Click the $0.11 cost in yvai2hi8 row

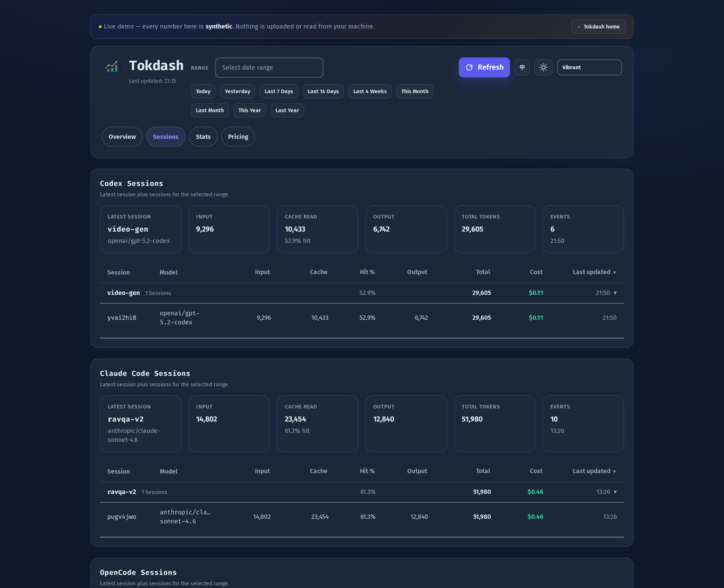point(536,318)
